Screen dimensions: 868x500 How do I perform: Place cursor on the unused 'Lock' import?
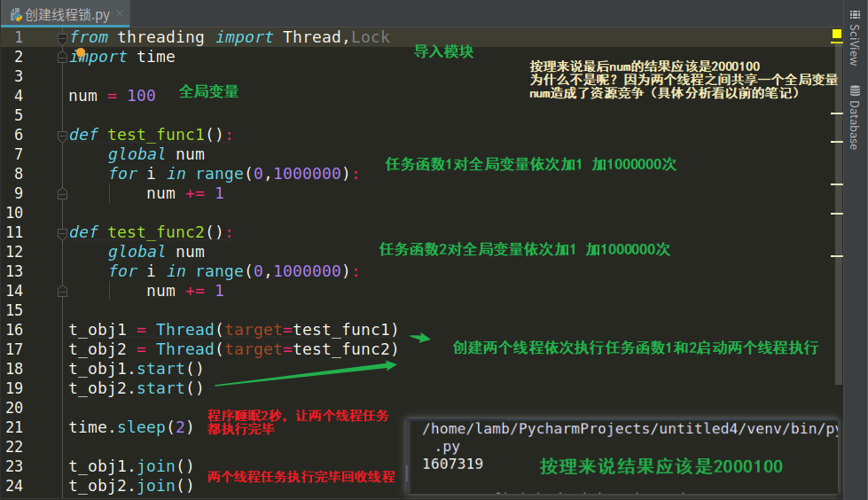pyautogui.click(x=371, y=37)
